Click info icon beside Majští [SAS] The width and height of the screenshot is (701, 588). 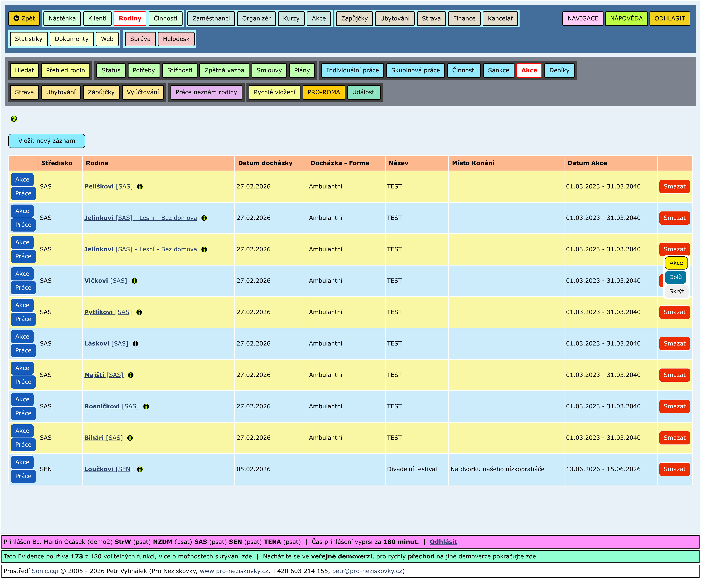click(x=131, y=375)
